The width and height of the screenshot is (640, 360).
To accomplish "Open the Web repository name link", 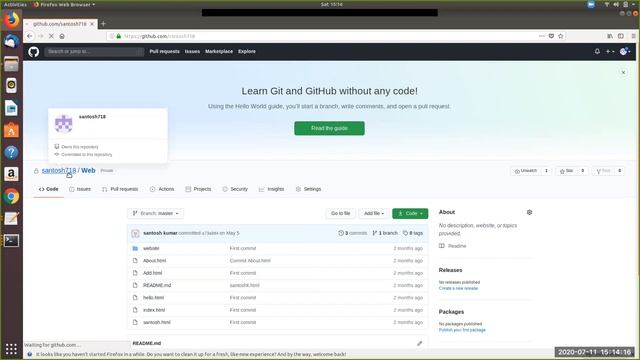I will 88,171.
